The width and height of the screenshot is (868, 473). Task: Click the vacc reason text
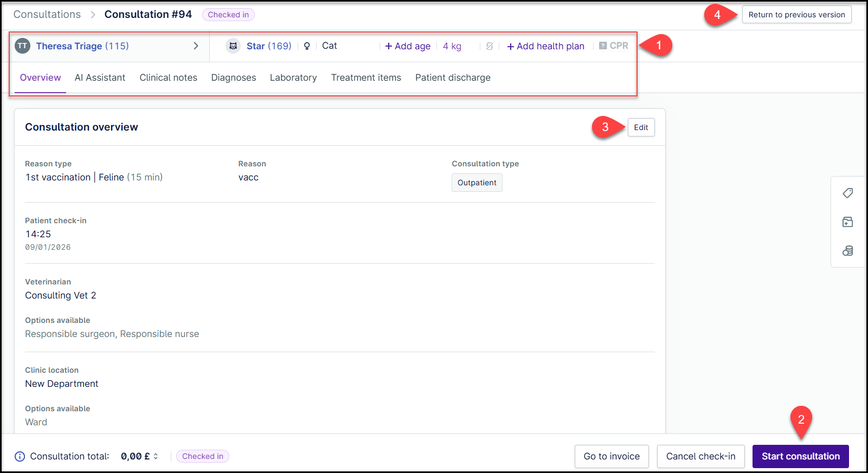[x=248, y=177]
